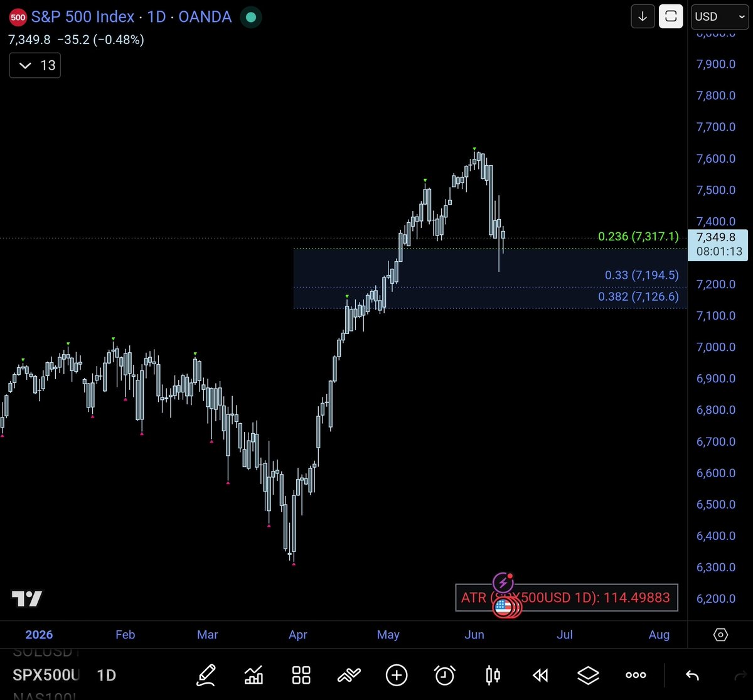Image resolution: width=753 pixels, height=700 pixels.
Task: Click the Feb label on time axis
Action: point(125,635)
